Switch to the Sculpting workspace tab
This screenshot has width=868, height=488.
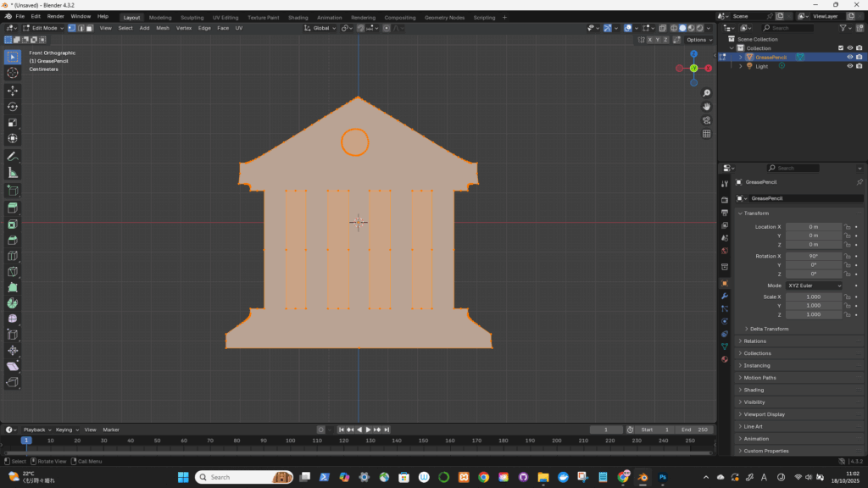(192, 17)
